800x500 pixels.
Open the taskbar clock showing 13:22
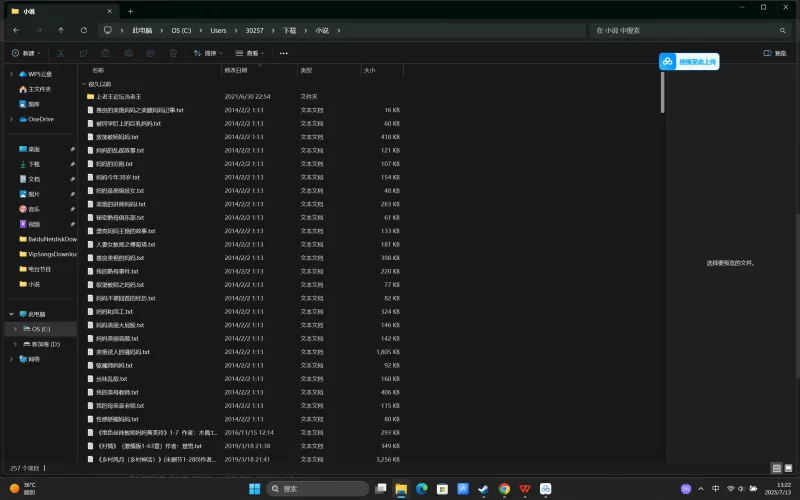(x=778, y=489)
